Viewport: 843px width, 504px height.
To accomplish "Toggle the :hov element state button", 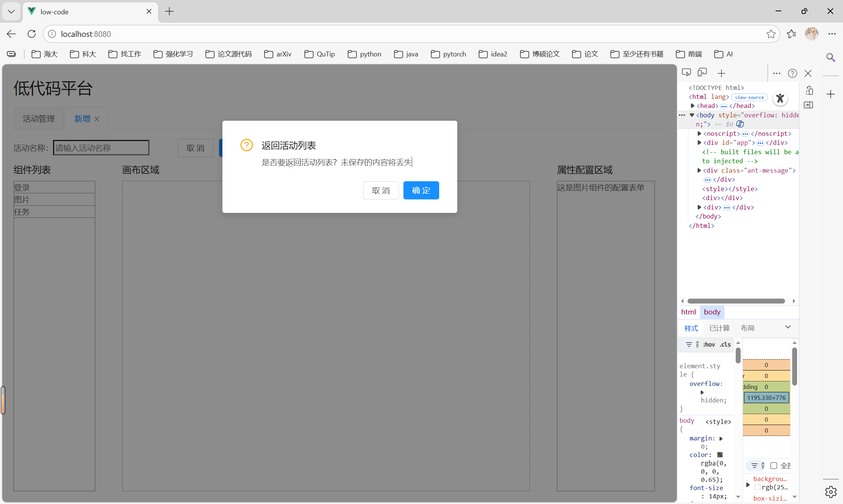I will click(709, 345).
